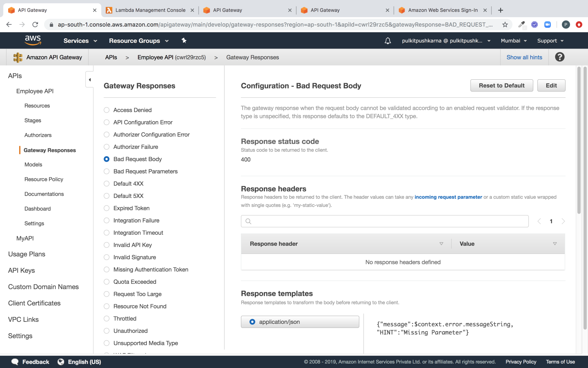Click the Reset to Default button

coord(501,86)
